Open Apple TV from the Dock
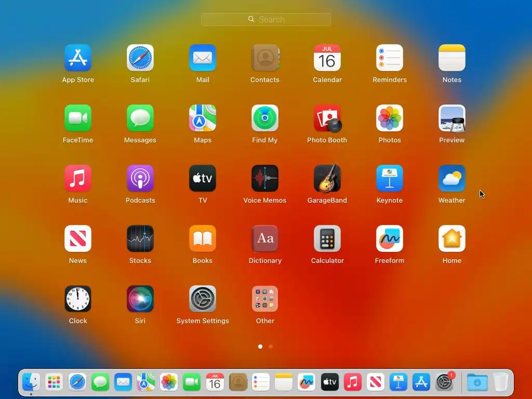Viewport: 532px width, 399px height. point(329,382)
